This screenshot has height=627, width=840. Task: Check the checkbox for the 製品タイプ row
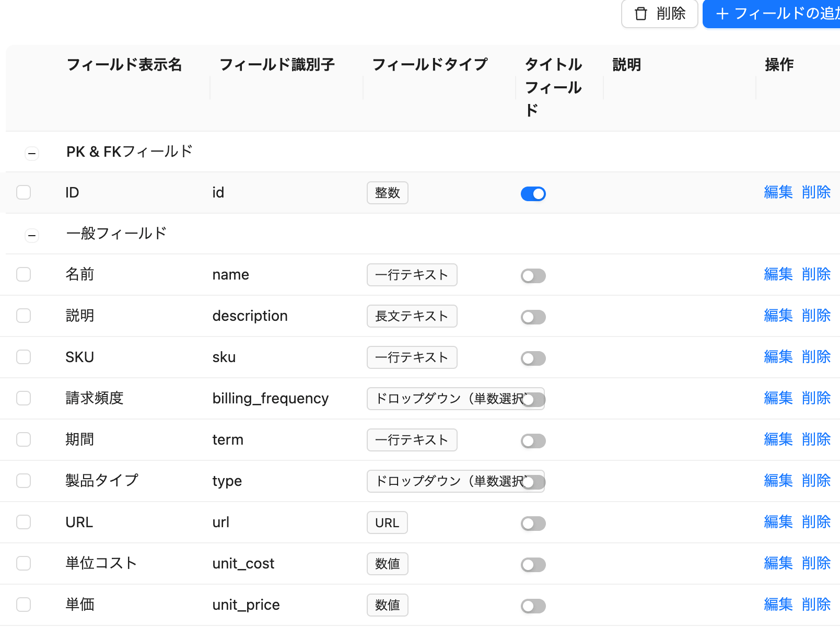coord(24,481)
